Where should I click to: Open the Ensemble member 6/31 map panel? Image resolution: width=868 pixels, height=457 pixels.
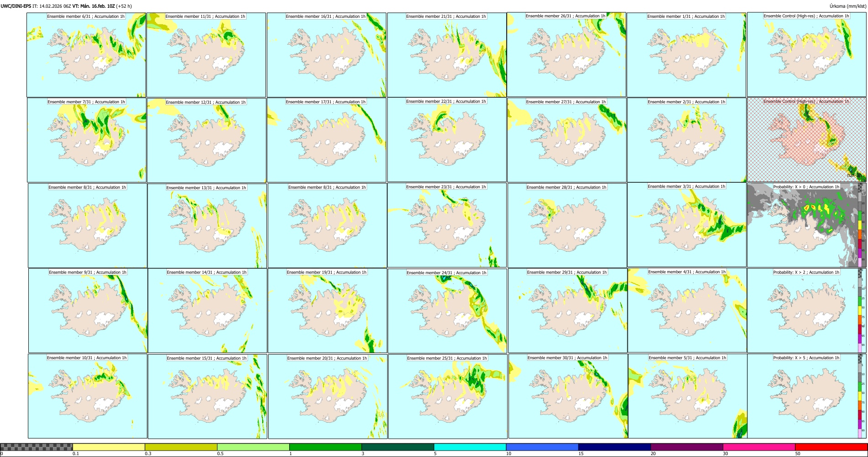[86, 55]
